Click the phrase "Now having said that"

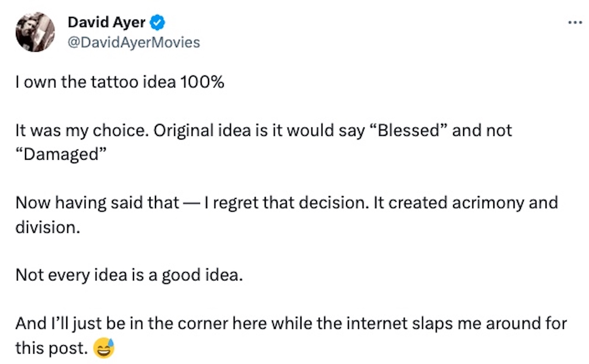pos(97,202)
